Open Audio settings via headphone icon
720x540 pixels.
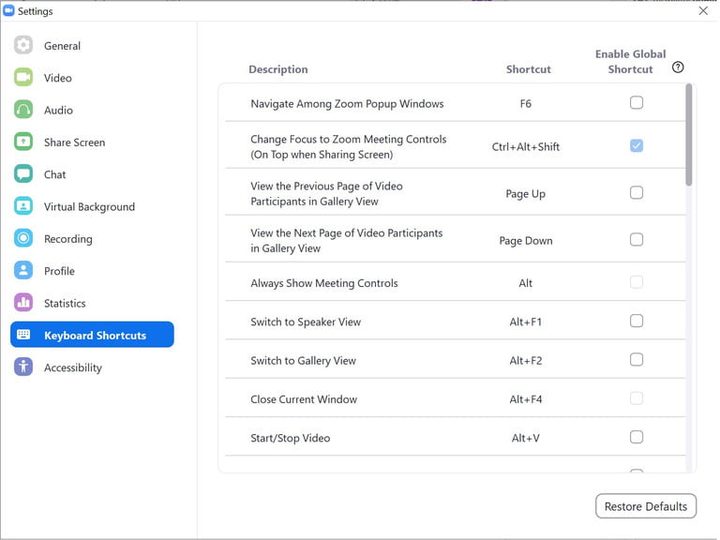(x=24, y=110)
